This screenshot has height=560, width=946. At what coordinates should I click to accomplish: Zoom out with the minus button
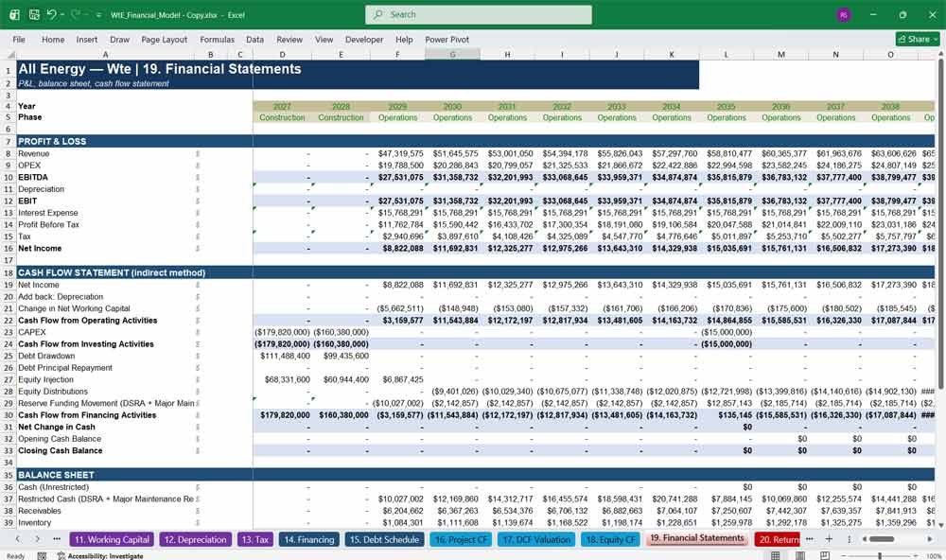coord(845,556)
